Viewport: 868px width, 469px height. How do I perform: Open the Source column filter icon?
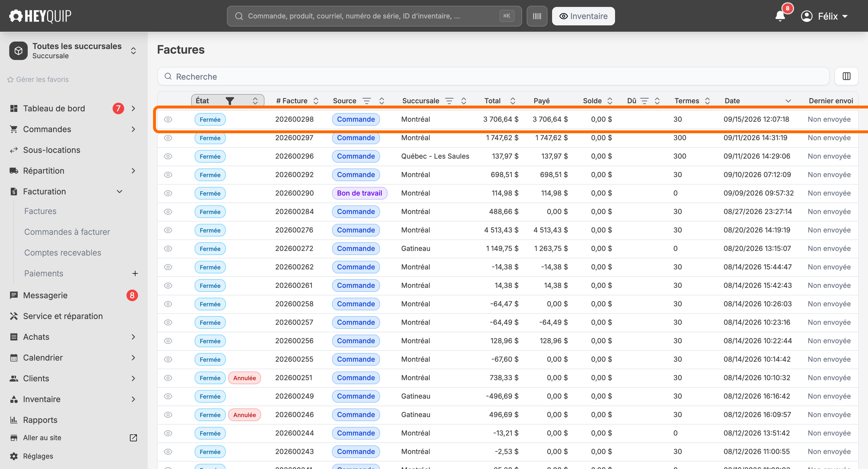coord(366,101)
